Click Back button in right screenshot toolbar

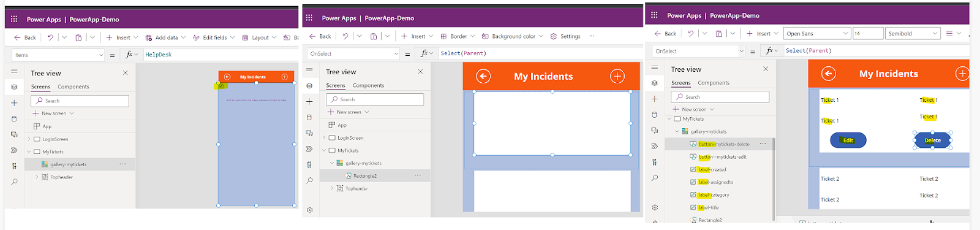pos(665,34)
